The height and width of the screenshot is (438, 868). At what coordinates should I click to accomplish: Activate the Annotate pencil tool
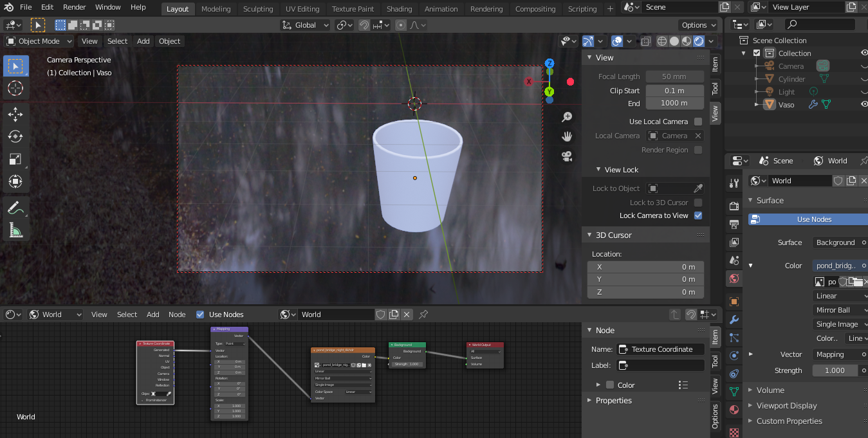pos(15,208)
